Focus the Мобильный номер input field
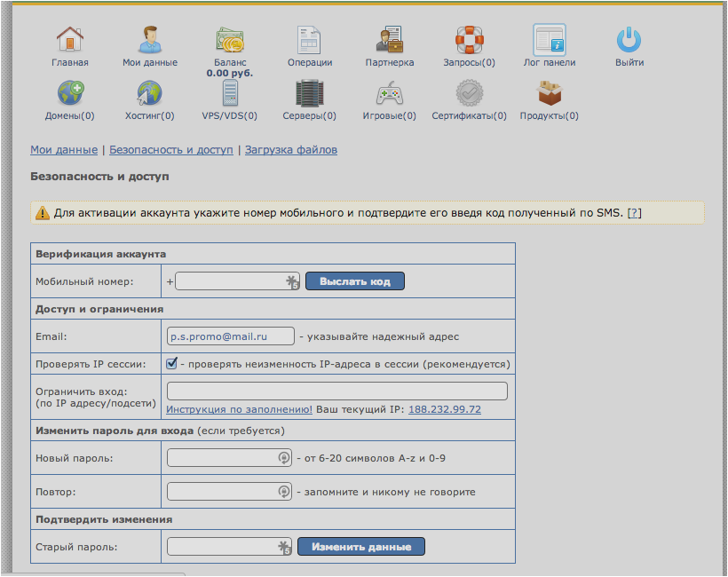The height and width of the screenshot is (577, 728). pyautogui.click(x=237, y=281)
